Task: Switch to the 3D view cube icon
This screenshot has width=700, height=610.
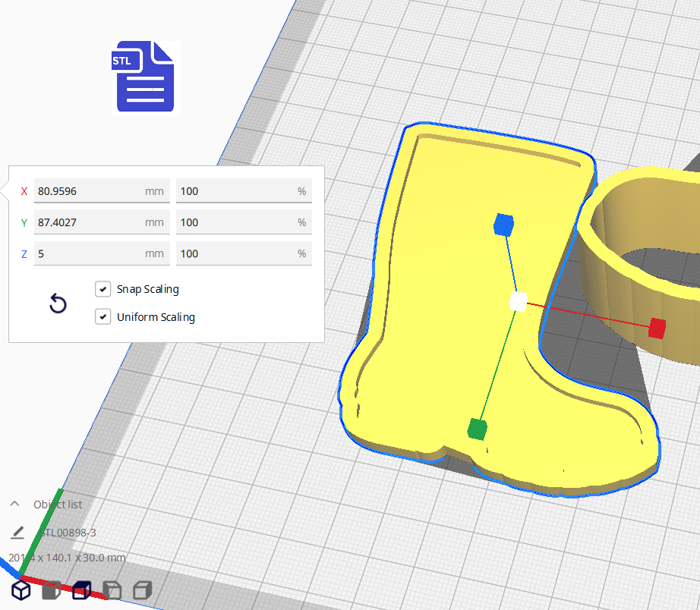Action: pyautogui.click(x=21, y=590)
